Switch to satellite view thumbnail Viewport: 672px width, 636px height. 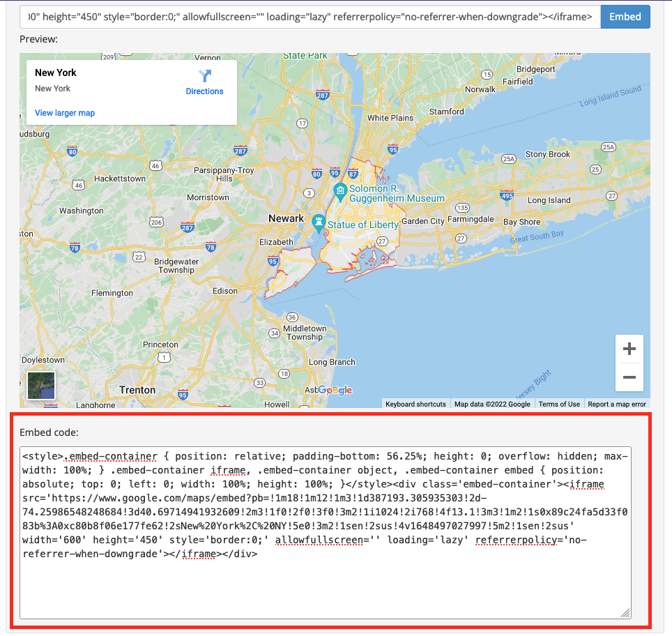[41, 386]
